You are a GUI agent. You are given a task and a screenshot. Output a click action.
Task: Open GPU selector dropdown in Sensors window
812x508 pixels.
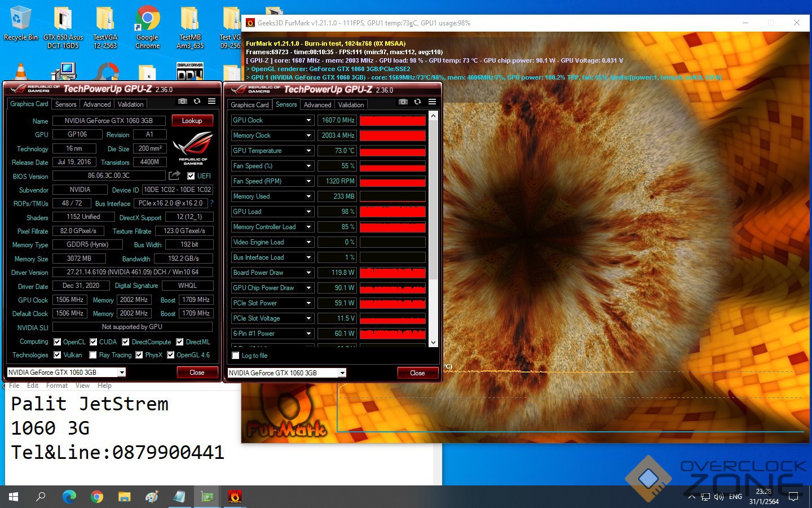click(342, 373)
